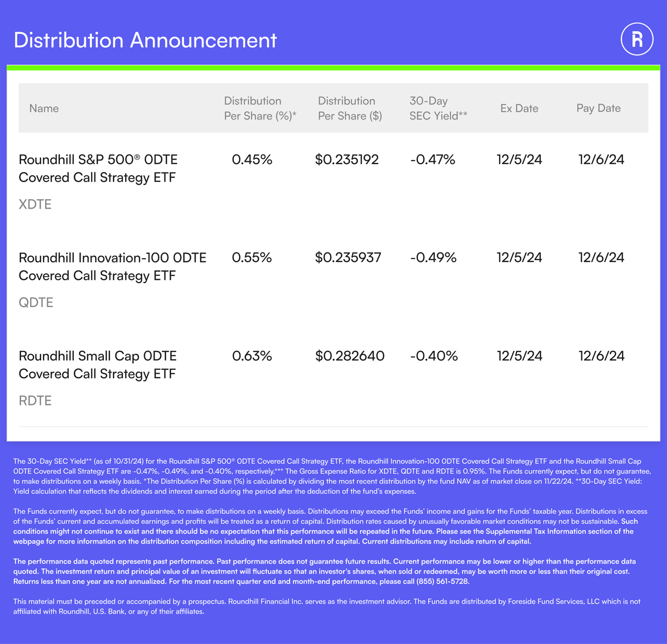Click Roundhill Innovation-100 0DTE fund name

113,266
